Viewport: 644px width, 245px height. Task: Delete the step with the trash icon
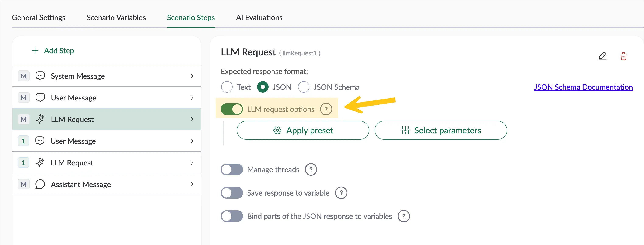[623, 56]
